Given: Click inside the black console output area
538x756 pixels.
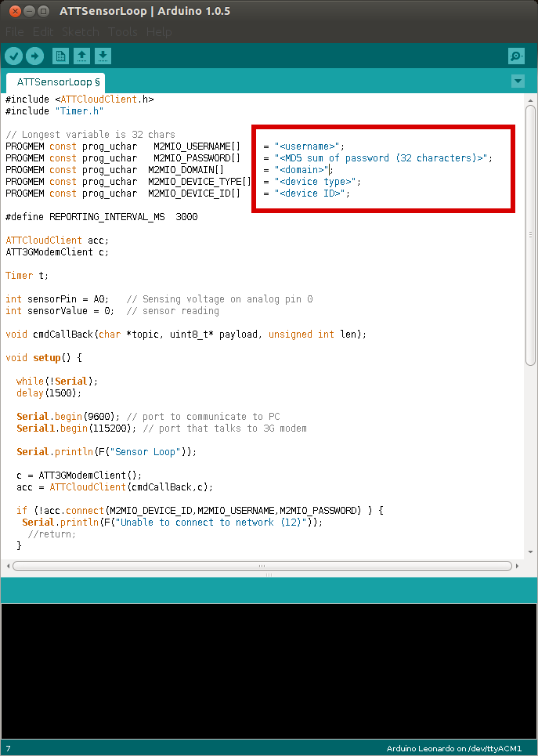Looking at the screenshot, I should [x=269, y=670].
